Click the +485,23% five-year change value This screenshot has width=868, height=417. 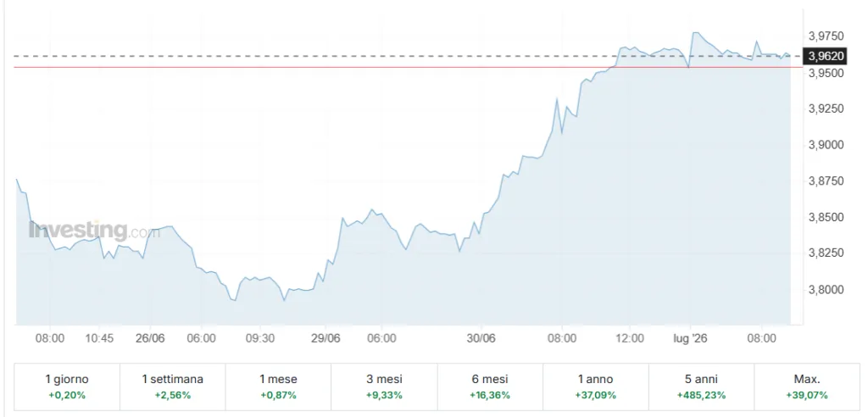pos(701,396)
